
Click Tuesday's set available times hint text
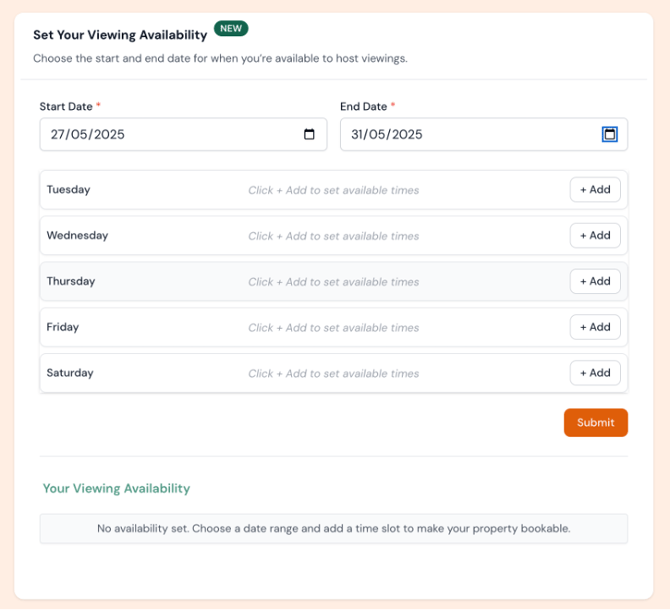pyautogui.click(x=333, y=190)
